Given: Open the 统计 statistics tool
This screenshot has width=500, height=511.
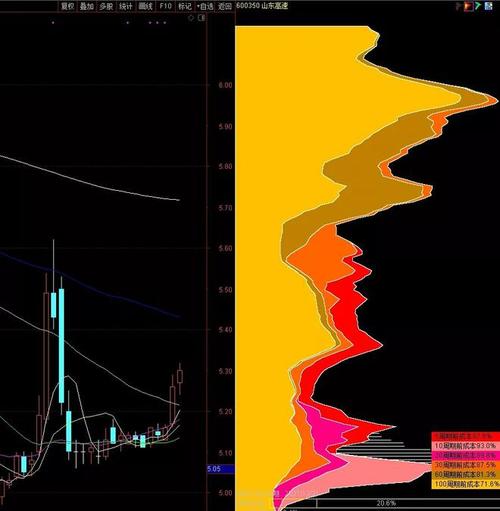Looking at the screenshot, I should pyautogui.click(x=126, y=6).
